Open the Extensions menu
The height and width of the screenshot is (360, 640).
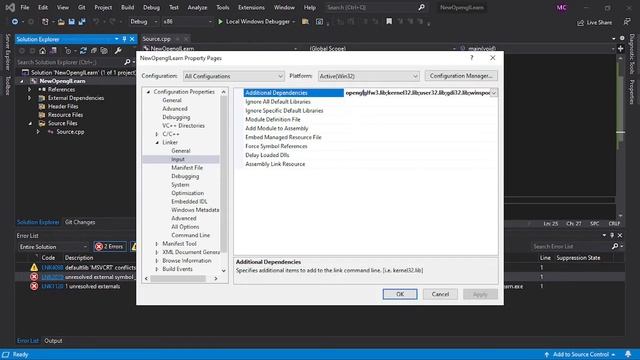(251, 7)
